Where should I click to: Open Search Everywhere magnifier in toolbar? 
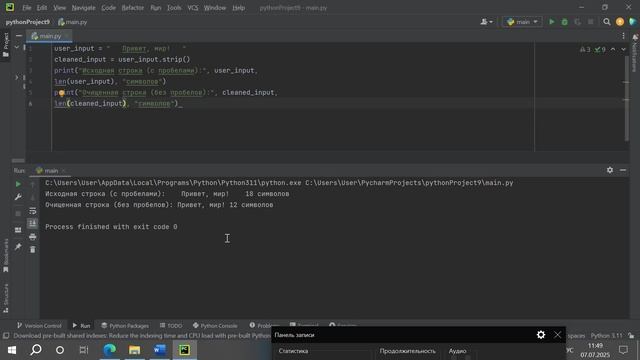[607, 22]
